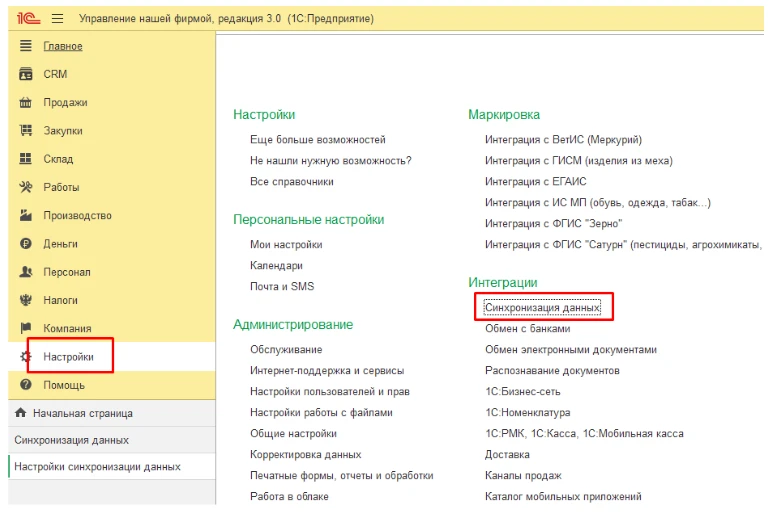Screen dimensions: 770x515
Task: Open Обмен с банками link
Action: pos(527,328)
